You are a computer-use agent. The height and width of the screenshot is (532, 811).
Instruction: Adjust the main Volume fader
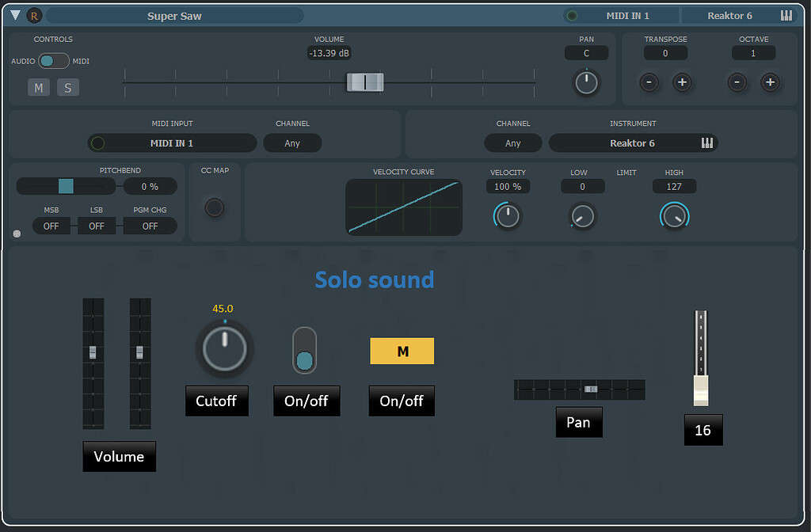(x=365, y=82)
